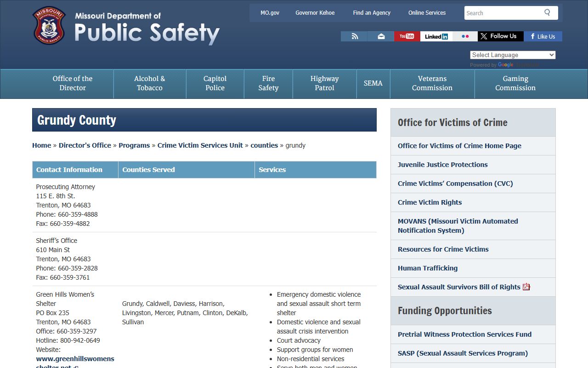Open Highway Patrol menu item

[x=324, y=83]
